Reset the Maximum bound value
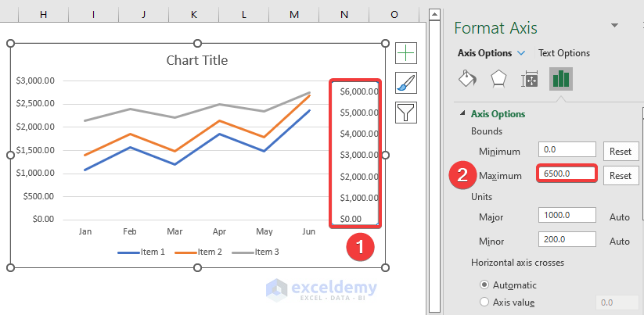 point(620,175)
